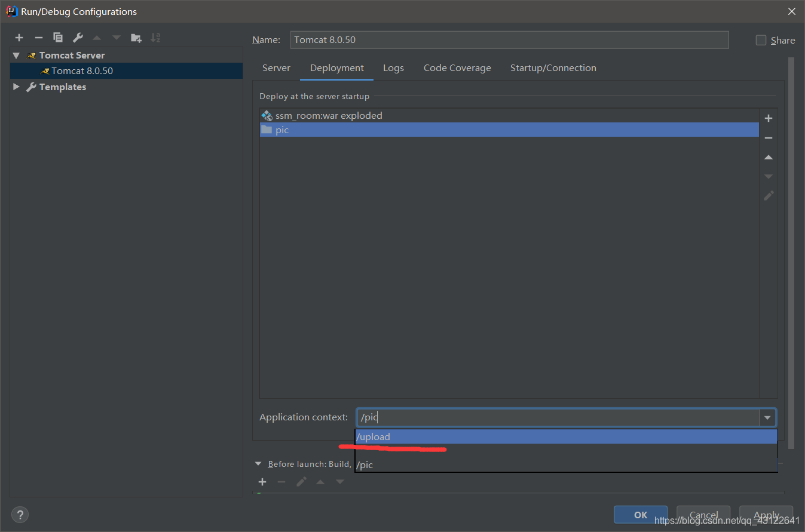The width and height of the screenshot is (805, 532).
Task: Sort configurations alphabetically
Action: [x=155, y=38]
